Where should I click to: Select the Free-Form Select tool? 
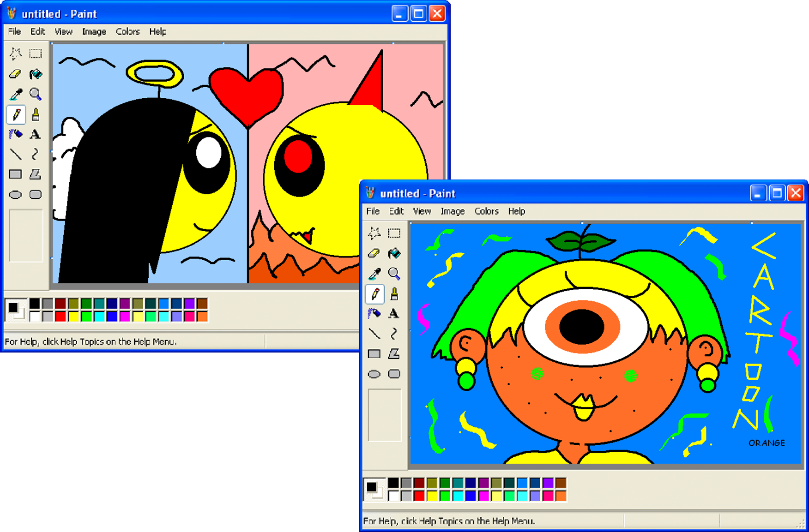tap(374, 233)
